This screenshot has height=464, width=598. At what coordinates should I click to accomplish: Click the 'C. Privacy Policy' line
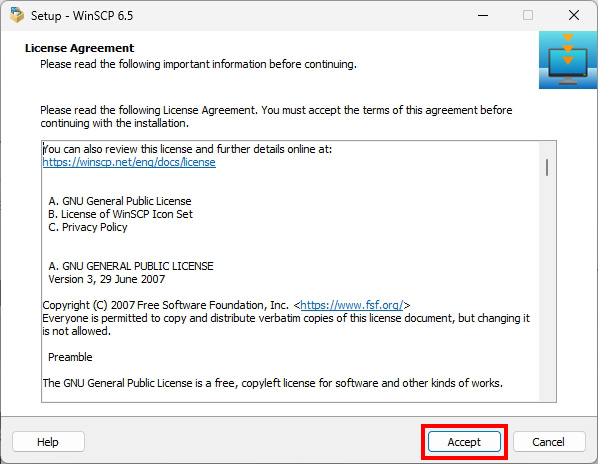(88, 227)
